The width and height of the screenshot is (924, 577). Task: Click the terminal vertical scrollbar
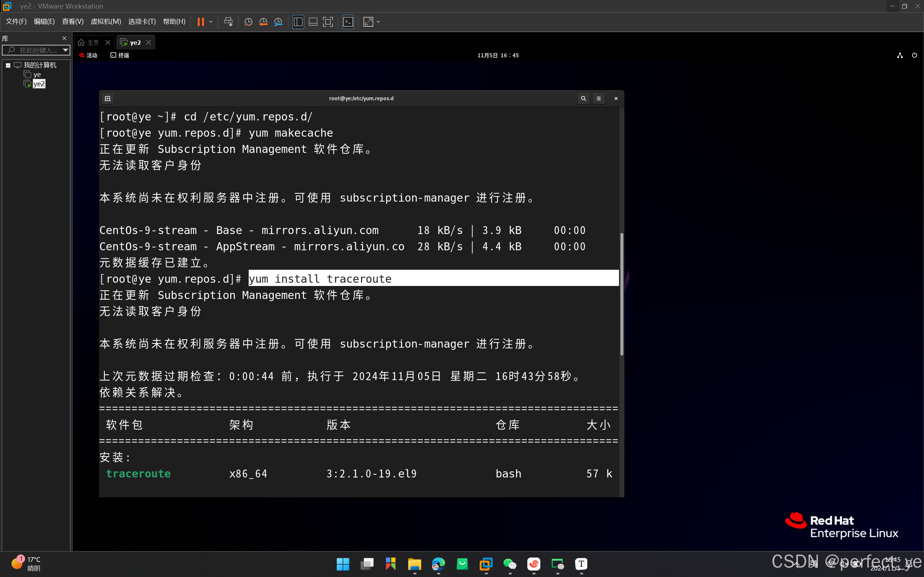[622, 294]
